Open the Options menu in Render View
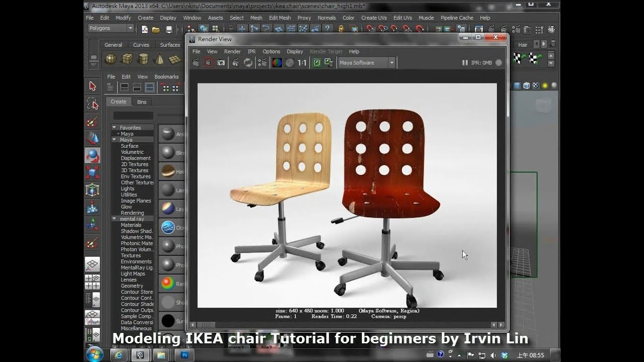Screen dimensions: 644x362 271,51
